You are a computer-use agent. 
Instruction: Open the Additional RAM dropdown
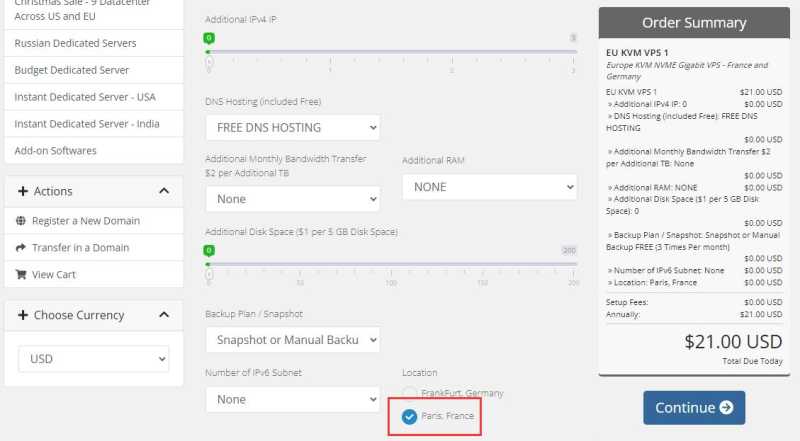(490, 187)
